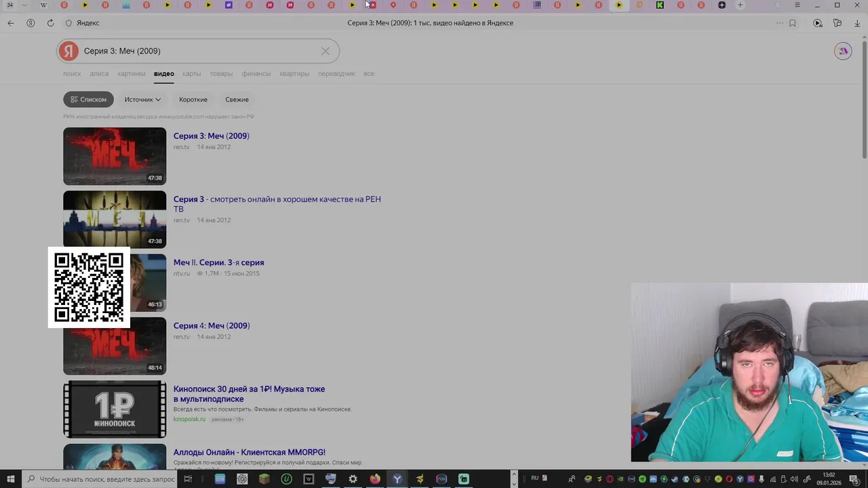Click the Yandex logo in the search box

(68, 51)
